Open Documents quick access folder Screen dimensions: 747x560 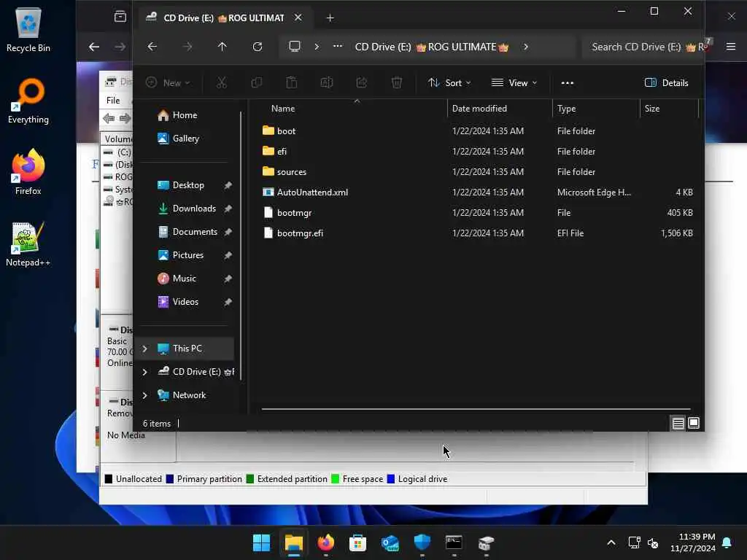196,232
